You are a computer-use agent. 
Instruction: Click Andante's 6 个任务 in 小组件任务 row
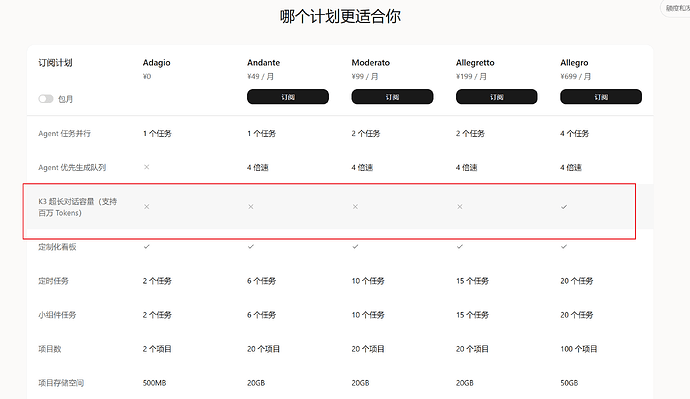tap(261, 315)
